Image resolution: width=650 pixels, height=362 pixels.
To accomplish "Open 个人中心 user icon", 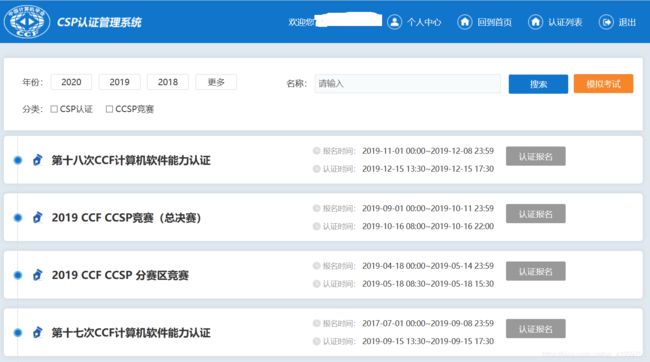I will (395, 22).
